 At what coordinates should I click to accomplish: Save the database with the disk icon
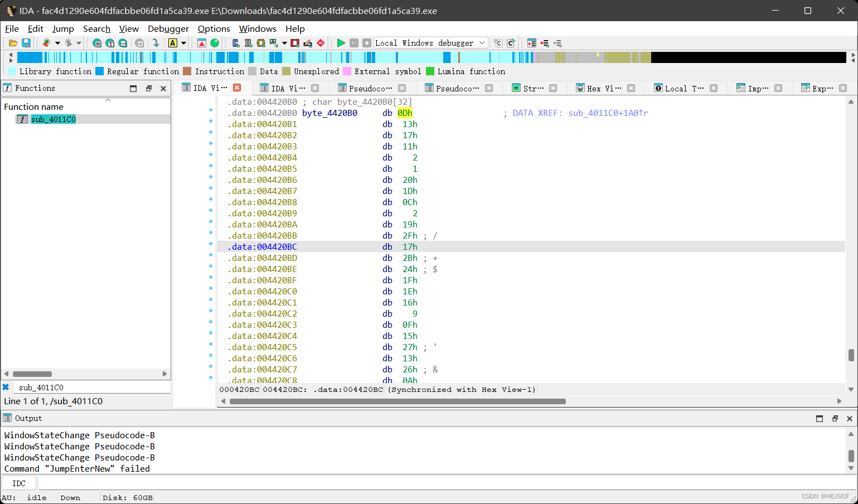coord(26,43)
